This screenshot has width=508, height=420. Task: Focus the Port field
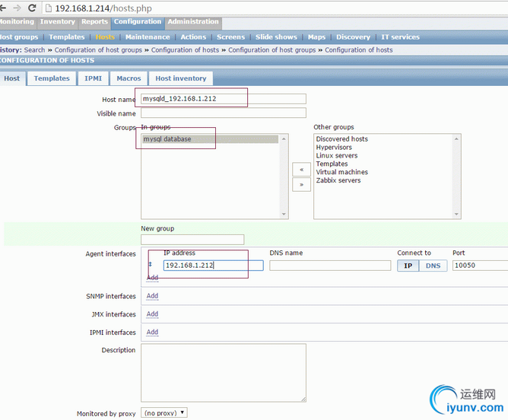coord(480,266)
